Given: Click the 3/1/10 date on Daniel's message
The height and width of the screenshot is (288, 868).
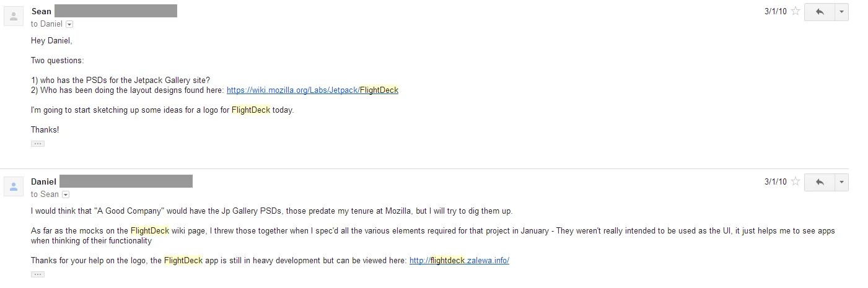Looking at the screenshot, I should pos(776,182).
